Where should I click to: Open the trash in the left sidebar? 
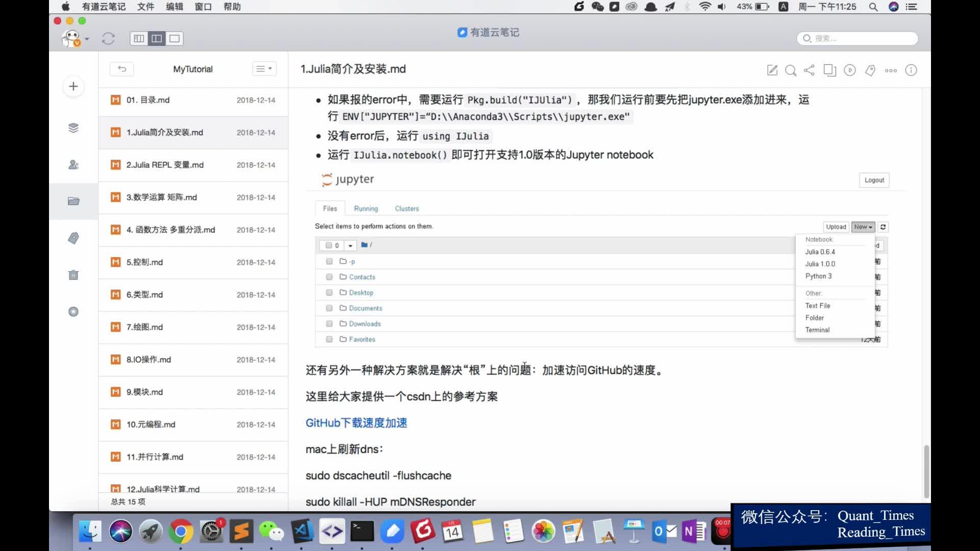[x=73, y=275]
